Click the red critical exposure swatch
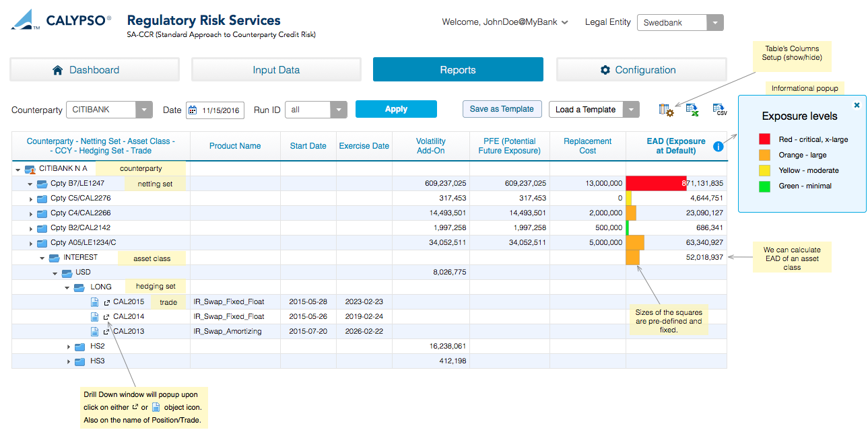This screenshot has height=432, width=868. coord(764,139)
